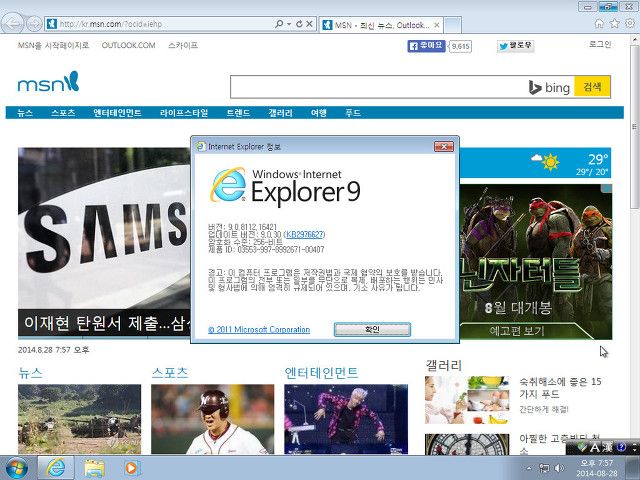This screenshot has height=480, width=640.
Task: Click the Twitter follow button
Action: click(516, 46)
